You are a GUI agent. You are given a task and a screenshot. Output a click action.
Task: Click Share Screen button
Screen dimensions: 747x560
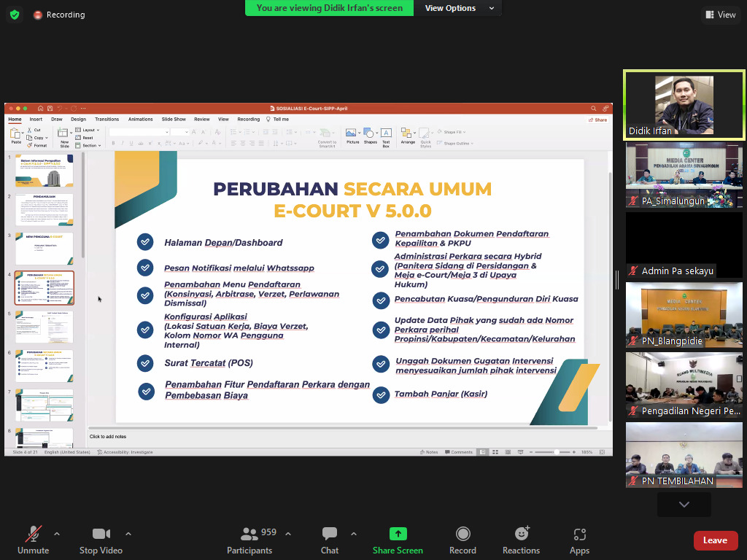tap(398, 540)
